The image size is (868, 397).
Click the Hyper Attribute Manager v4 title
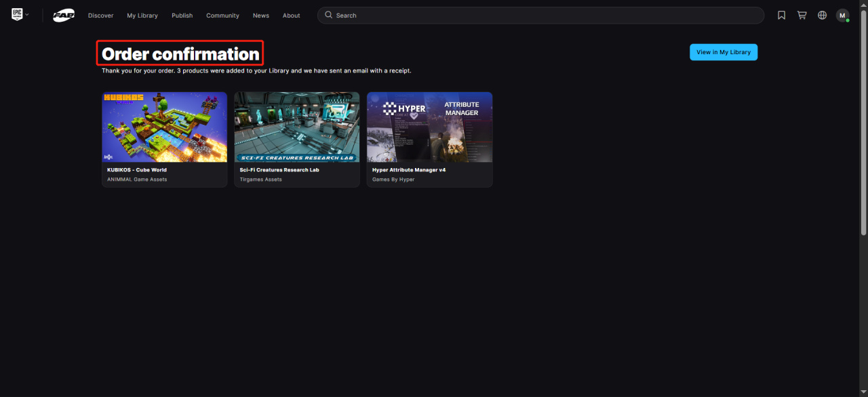click(x=409, y=170)
